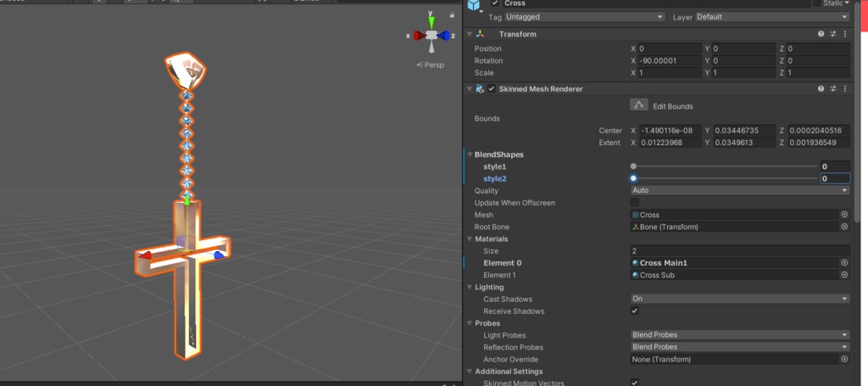Click the blue Z axis gizmo cone
The image size is (868, 386).
[x=443, y=36]
